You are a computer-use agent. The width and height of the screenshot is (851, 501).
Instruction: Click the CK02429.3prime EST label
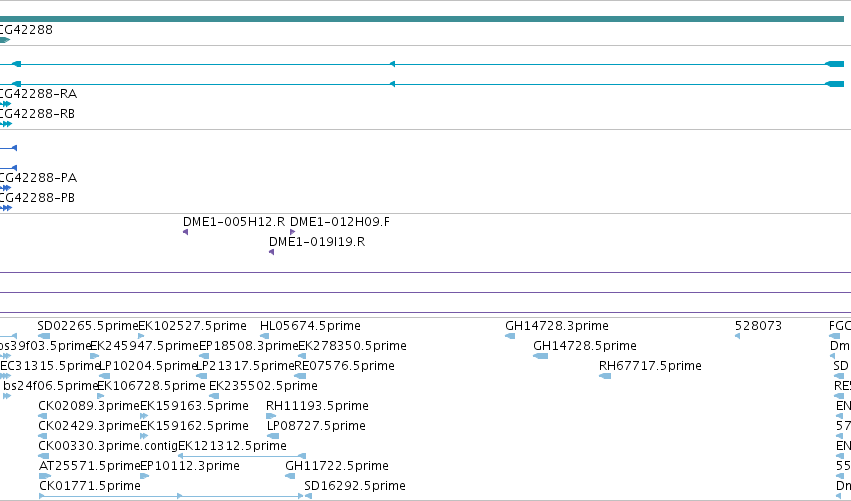(x=89, y=426)
